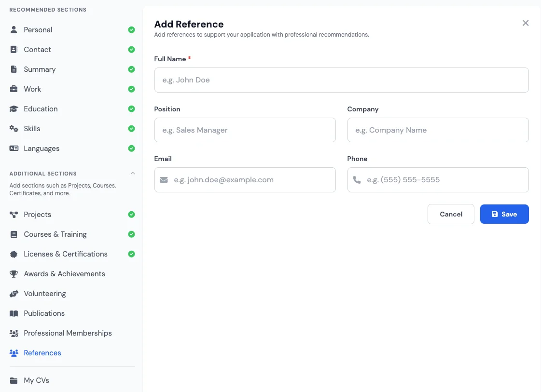Click the phone handset icon in Phone field
Viewport: 541px width, 392px height.
(x=357, y=180)
